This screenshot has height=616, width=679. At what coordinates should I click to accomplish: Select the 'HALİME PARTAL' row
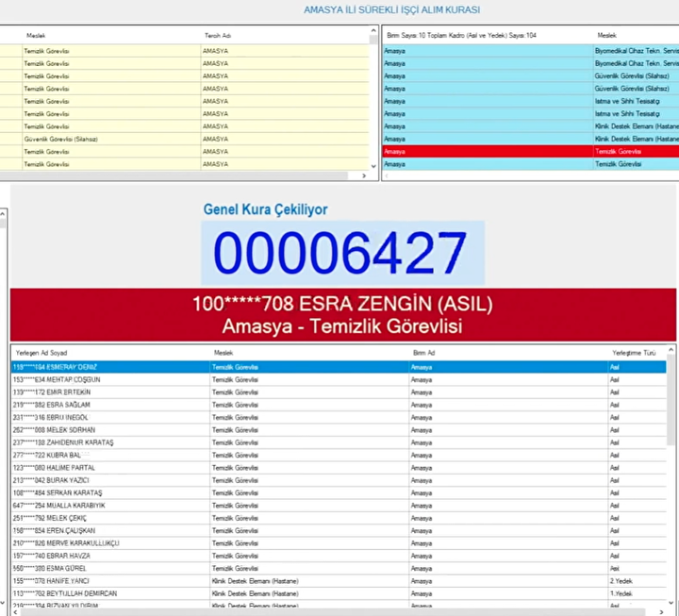click(339, 468)
